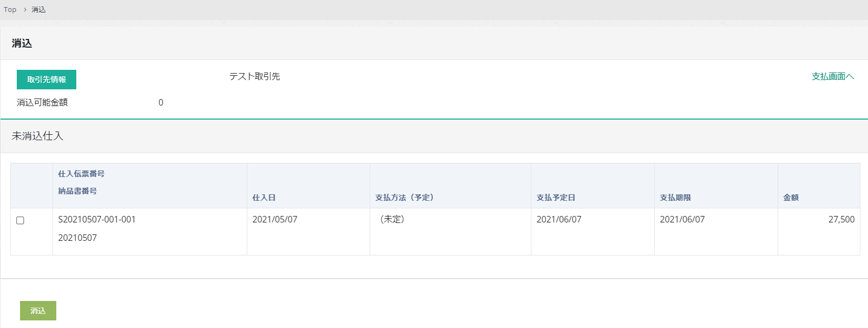This screenshot has width=868, height=328.
Task: Click the purchase date 2021/05/07 cell
Action: (x=275, y=219)
